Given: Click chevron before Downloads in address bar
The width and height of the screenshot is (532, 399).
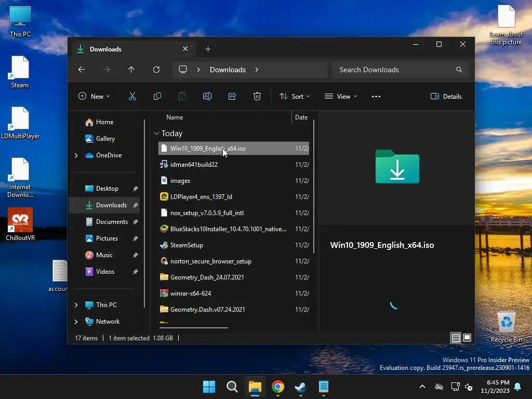Looking at the screenshot, I should (x=198, y=70).
